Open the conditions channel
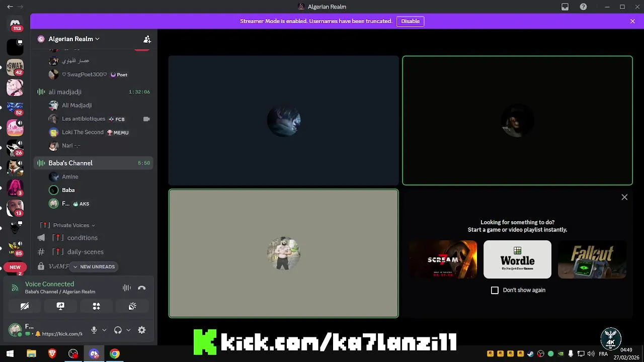The image size is (644, 362). pos(94,238)
